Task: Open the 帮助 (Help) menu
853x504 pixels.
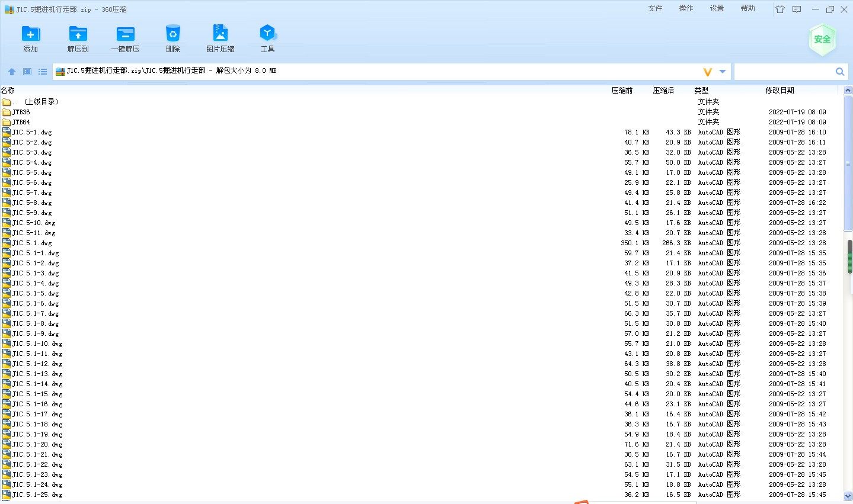Action: (x=747, y=8)
